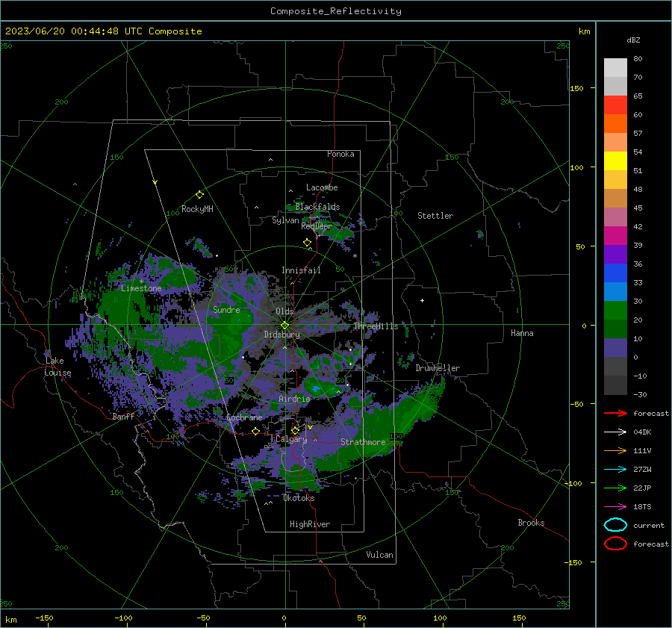Click the Composite_Reflectivity title
672x628 pixels.
[335, 11]
